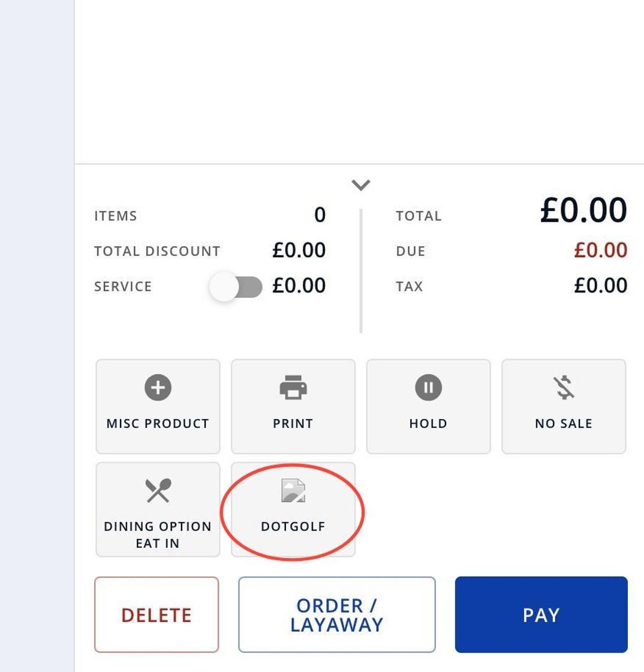
Task: Click the Total £0.00 amount
Action: pos(583,210)
